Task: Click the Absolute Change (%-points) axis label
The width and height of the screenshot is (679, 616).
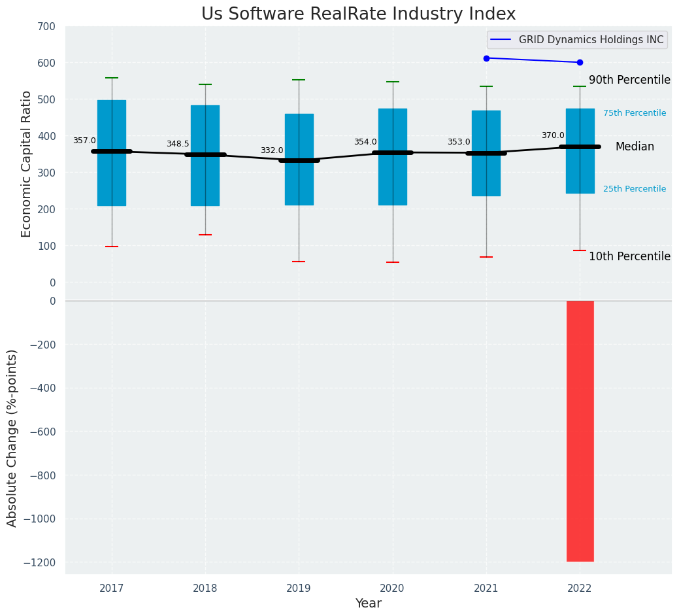Action: coord(12,437)
